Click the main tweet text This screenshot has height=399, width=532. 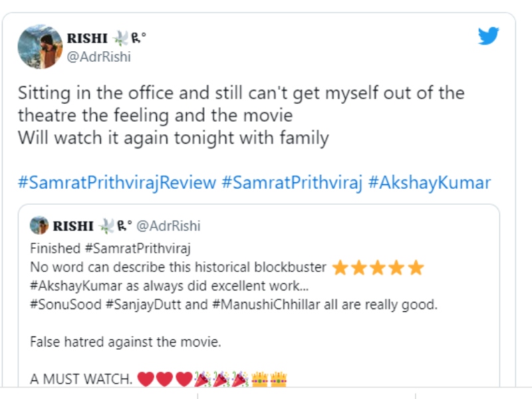tap(239, 115)
